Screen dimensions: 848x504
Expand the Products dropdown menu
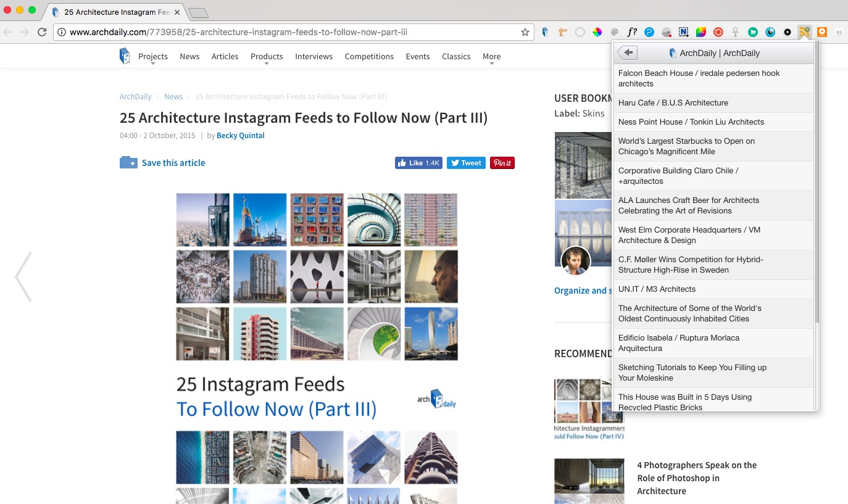tap(267, 56)
